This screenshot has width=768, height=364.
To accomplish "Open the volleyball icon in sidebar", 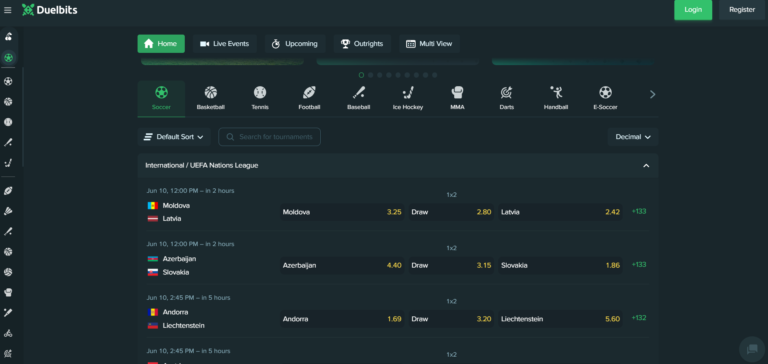I will pyautogui.click(x=8, y=272).
